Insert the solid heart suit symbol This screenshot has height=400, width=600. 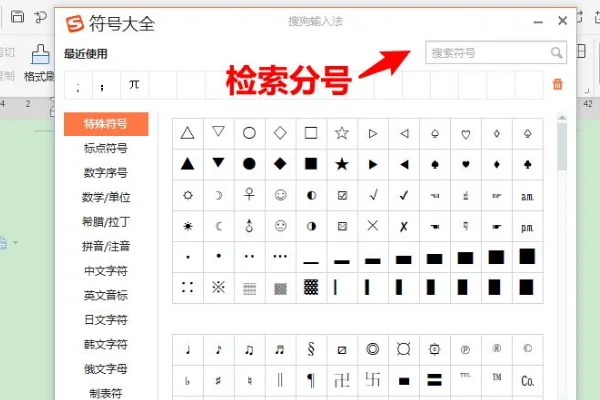(466, 164)
